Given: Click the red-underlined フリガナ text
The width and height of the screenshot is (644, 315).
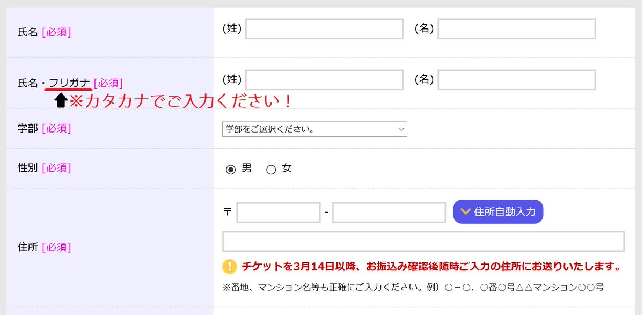Looking at the screenshot, I should [70, 82].
